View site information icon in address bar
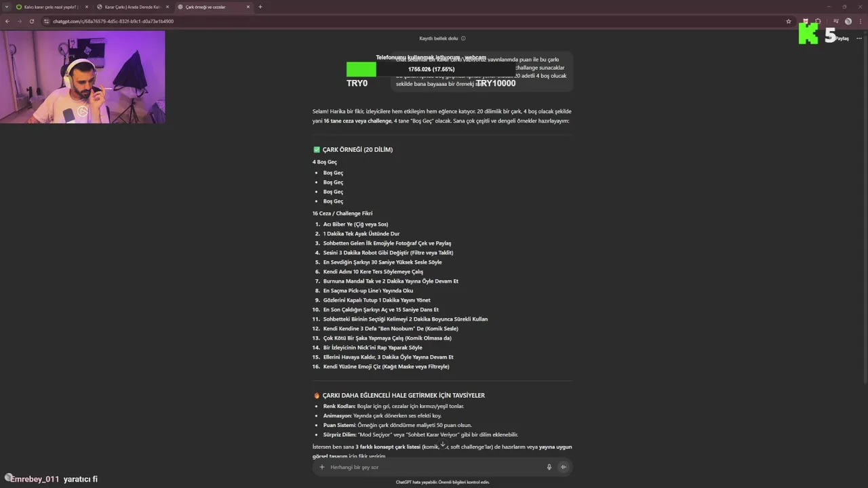Image resolution: width=868 pixels, height=488 pixels. tap(47, 21)
